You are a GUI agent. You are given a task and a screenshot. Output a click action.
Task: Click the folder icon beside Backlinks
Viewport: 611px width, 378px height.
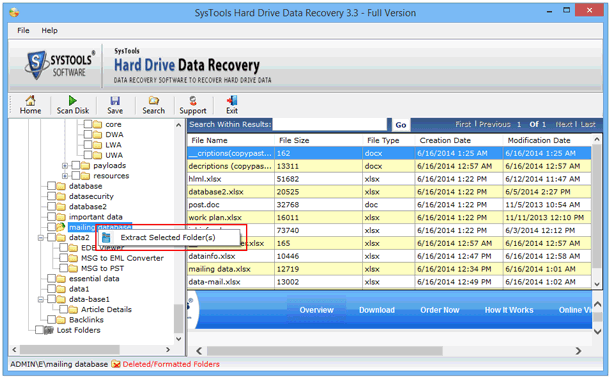61,320
